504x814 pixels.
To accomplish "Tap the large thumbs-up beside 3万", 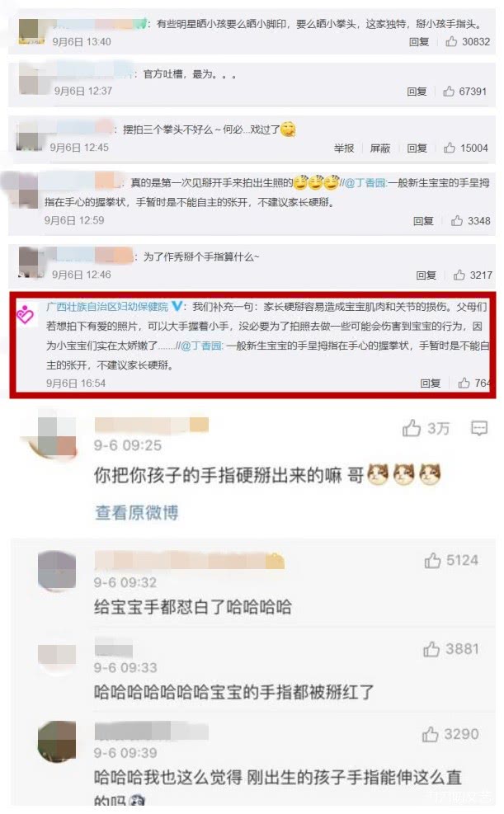I will 412,428.
